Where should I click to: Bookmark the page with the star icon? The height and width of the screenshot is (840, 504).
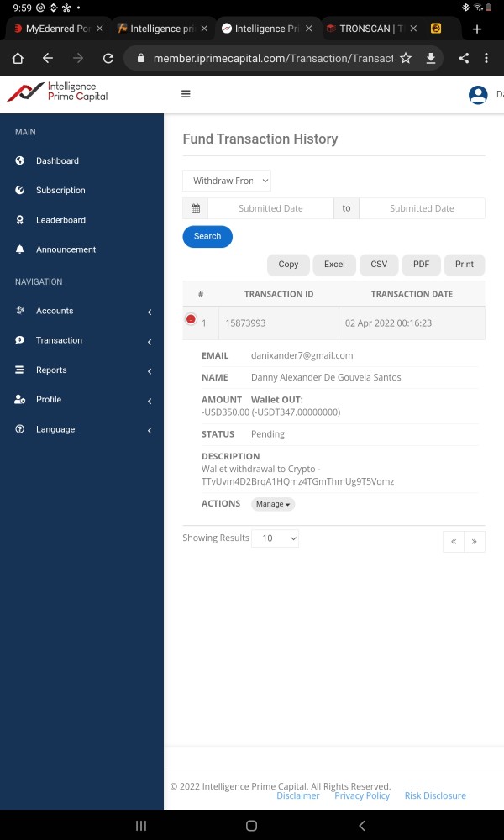(406, 58)
